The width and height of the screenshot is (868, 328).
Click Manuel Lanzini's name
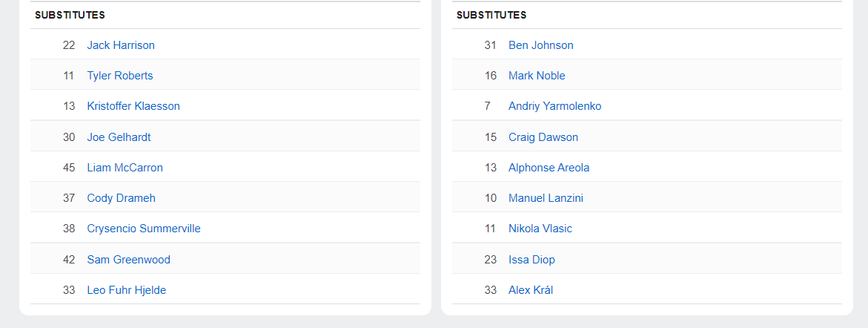[x=546, y=198]
